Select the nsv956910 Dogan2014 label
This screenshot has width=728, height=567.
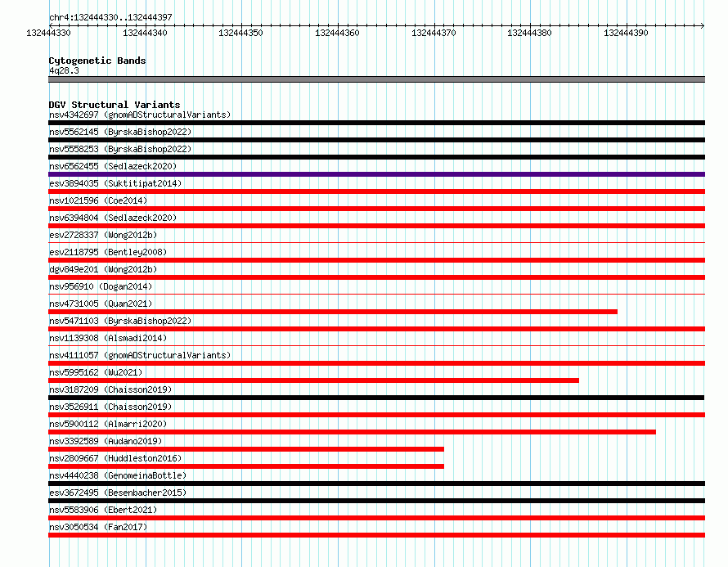click(x=101, y=286)
